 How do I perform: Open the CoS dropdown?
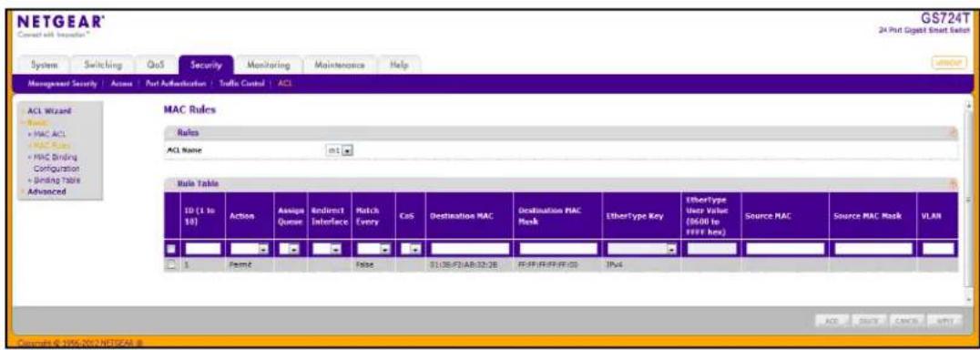[x=410, y=249]
